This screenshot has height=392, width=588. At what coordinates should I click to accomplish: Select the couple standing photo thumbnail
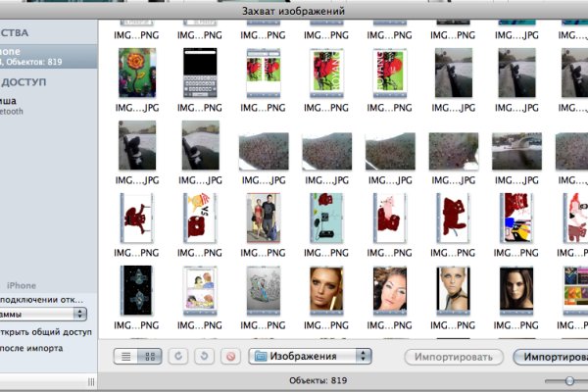[x=263, y=218]
